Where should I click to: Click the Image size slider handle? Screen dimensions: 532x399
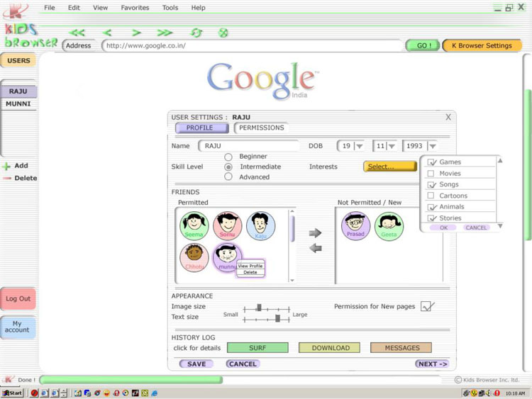point(259,308)
